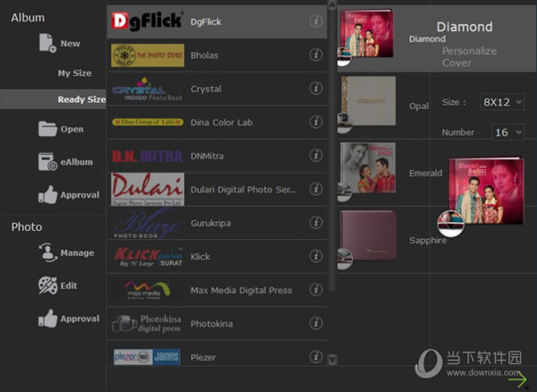Choose Edit under Photo
537x392 pixels.
coord(69,285)
